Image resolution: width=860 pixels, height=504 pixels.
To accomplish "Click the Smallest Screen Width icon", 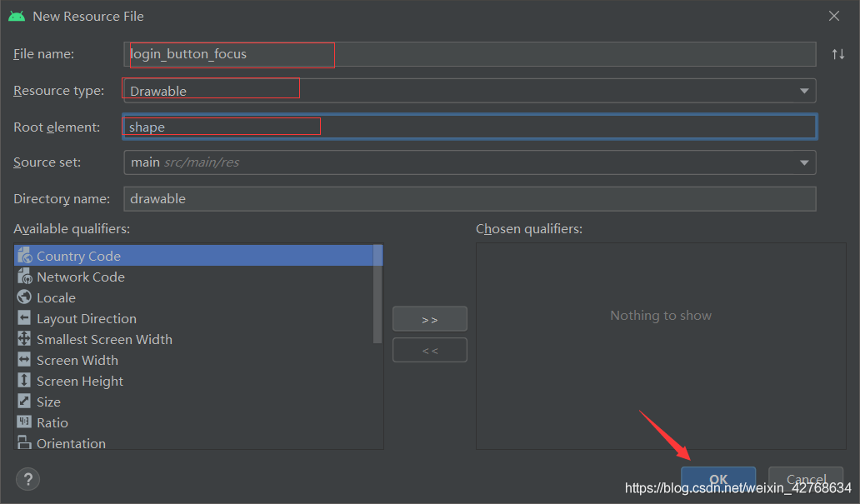I will pos(24,340).
